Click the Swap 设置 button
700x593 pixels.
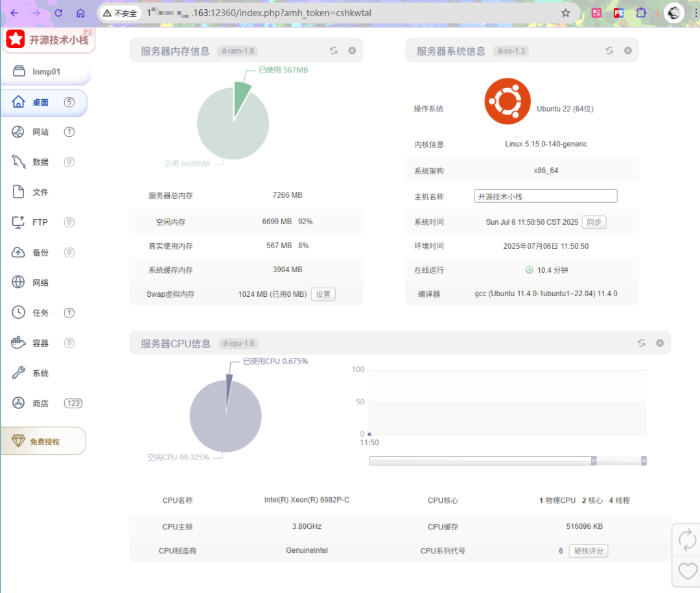pos(323,294)
